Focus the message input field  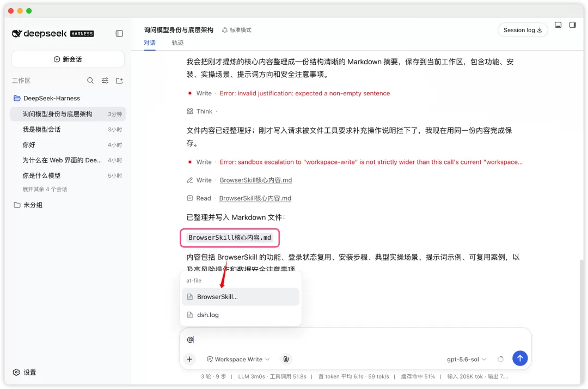click(355, 339)
